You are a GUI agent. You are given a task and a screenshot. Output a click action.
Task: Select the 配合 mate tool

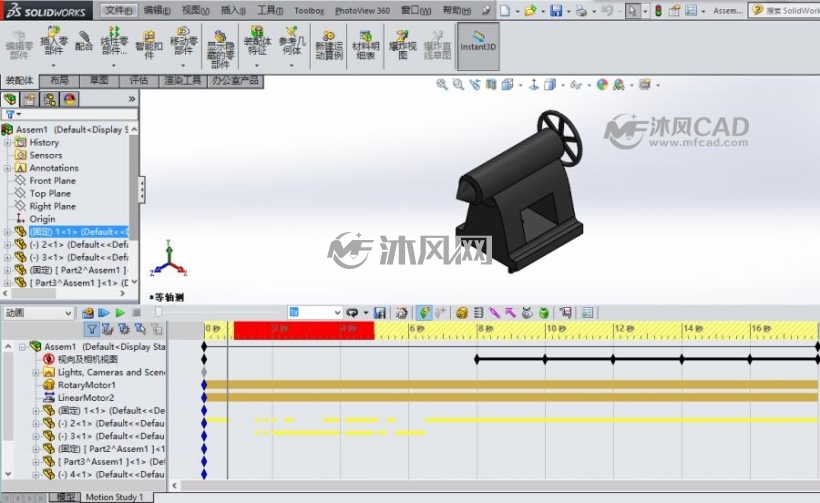point(84,41)
